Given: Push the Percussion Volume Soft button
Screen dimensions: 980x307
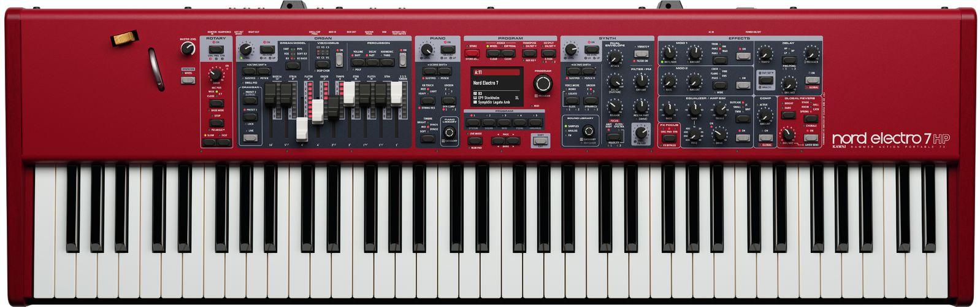Looking at the screenshot, I should pos(358,62).
